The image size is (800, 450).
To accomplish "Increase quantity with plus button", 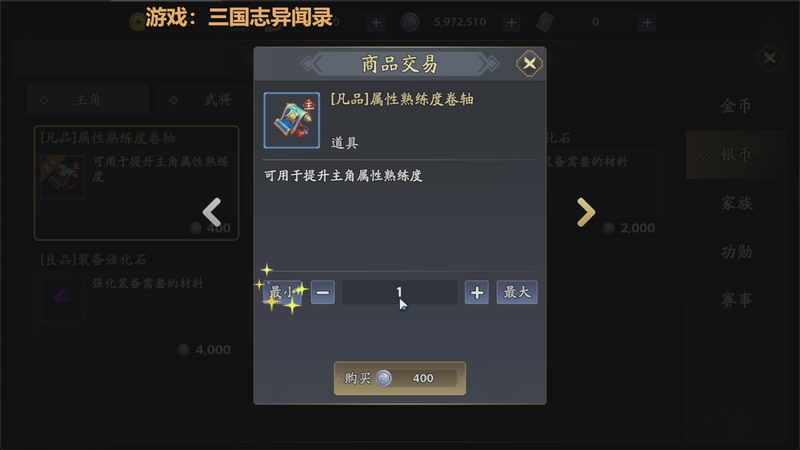I will coord(477,292).
